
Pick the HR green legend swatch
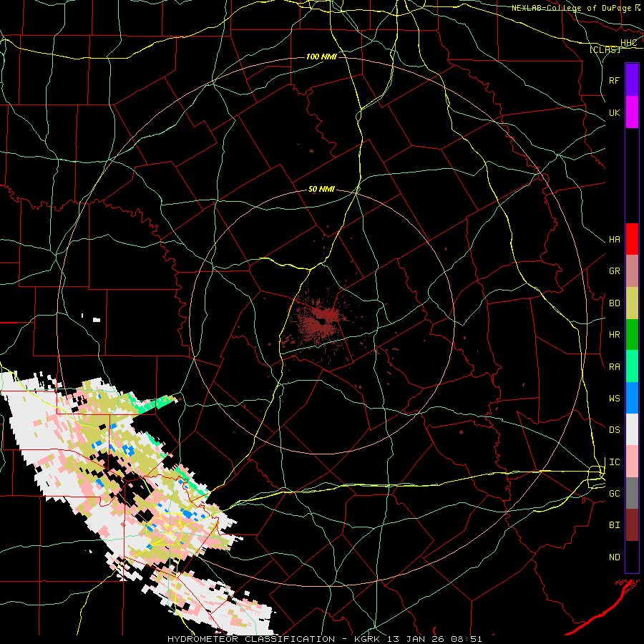pos(632,334)
